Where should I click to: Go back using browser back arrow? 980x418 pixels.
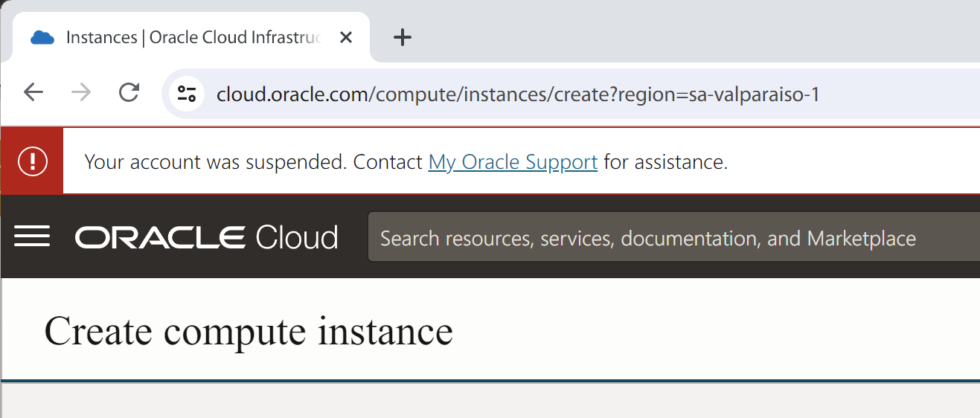(x=33, y=93)
